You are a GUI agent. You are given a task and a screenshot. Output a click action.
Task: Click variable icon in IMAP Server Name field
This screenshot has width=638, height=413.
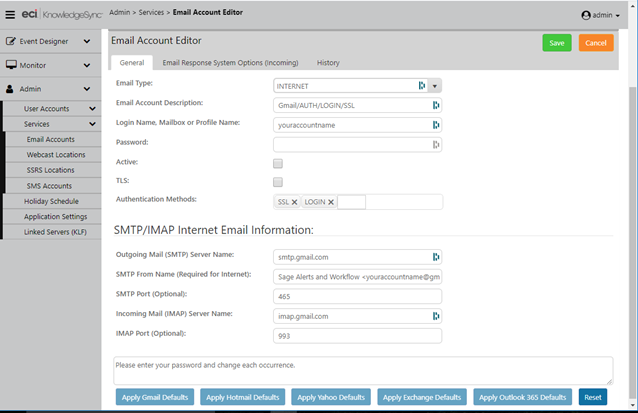coord(436,316)
